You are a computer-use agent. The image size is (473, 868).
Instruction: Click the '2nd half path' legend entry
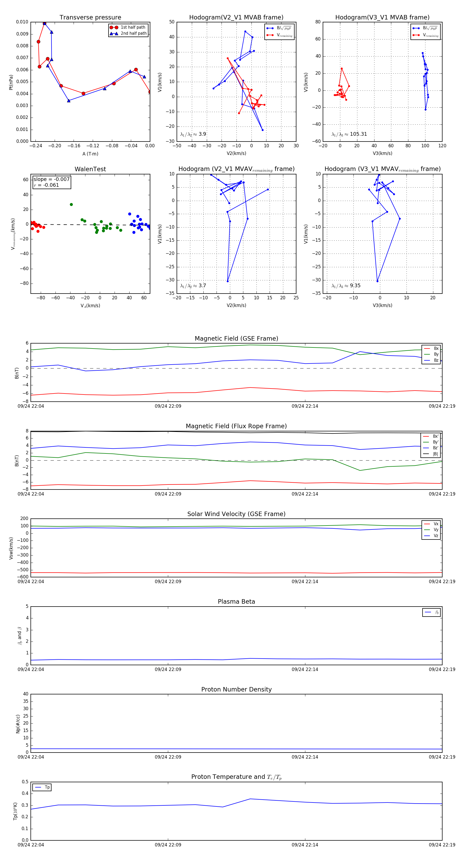[128, 33]
